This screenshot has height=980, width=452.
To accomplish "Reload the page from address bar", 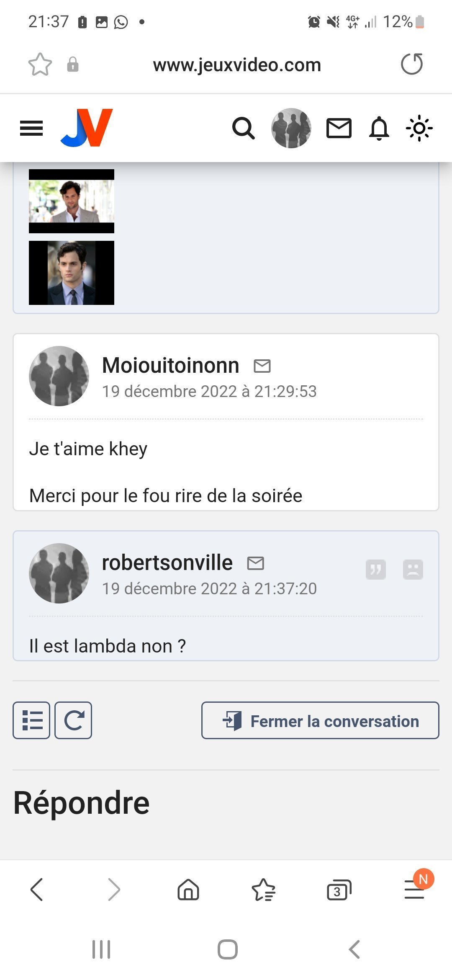I will pos(412,64).
